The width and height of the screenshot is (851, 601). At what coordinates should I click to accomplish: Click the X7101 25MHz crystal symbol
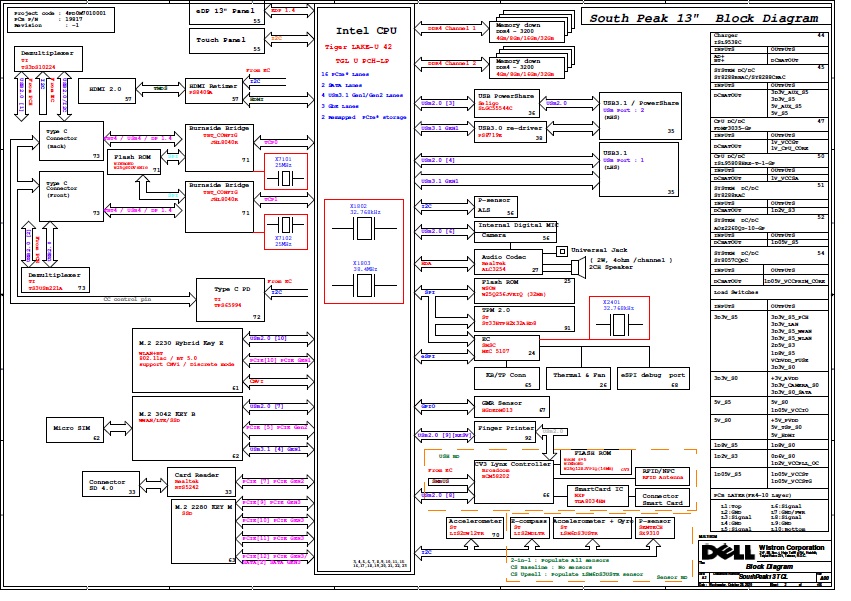click(x=285, y=178)
